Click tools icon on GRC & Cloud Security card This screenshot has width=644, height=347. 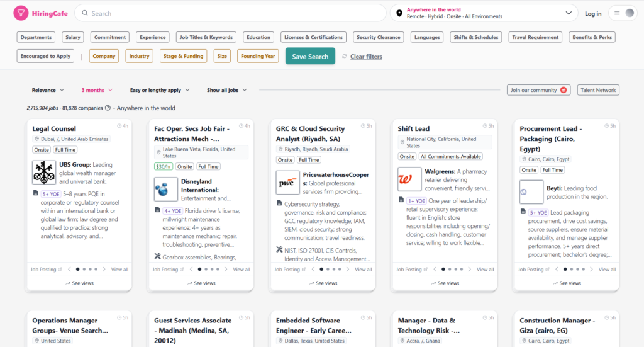pos(279,249)
